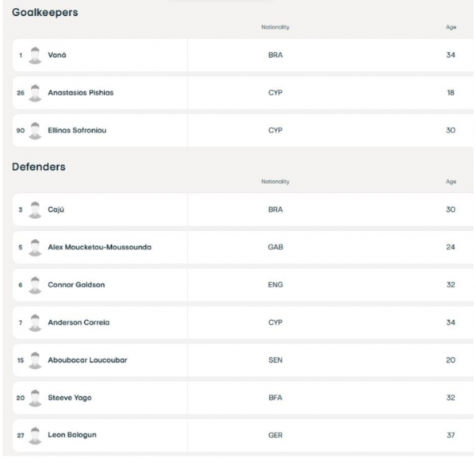Click Age header in Defenders table
This screenshot has height=458, width=476.
[451, 182]
